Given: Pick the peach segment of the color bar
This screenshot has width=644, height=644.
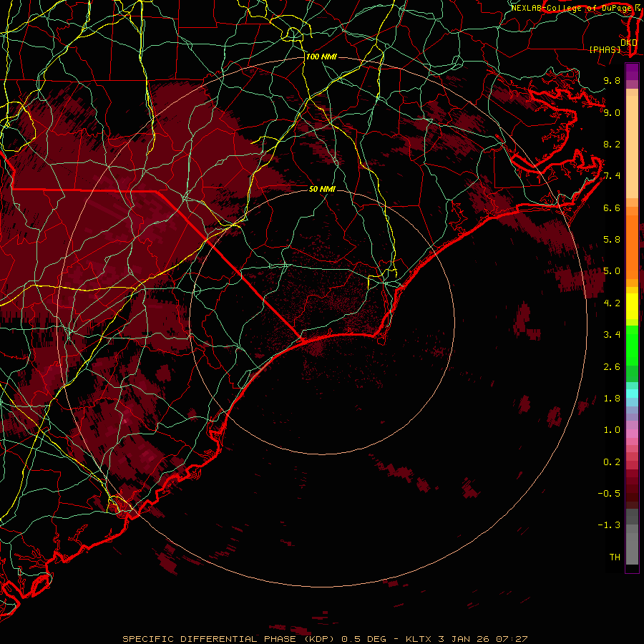Looking at the screenshot, I should [x=632, y=147].
